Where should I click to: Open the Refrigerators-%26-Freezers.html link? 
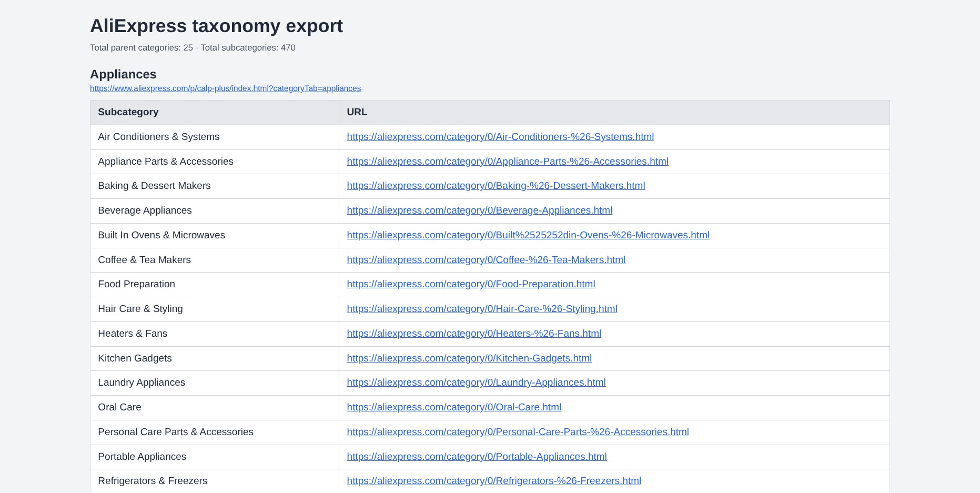pyautogui.click(x=494, y=481)
